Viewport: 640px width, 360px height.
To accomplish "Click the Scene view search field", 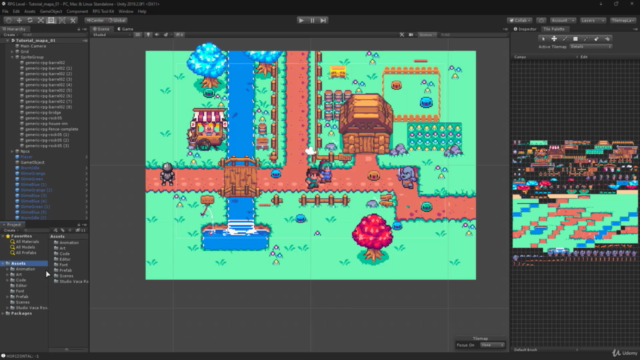I will 473,35.
